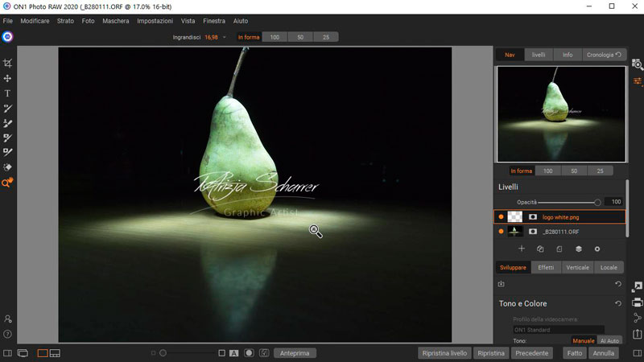Open the Finestra menu

[x=214, y=21]
